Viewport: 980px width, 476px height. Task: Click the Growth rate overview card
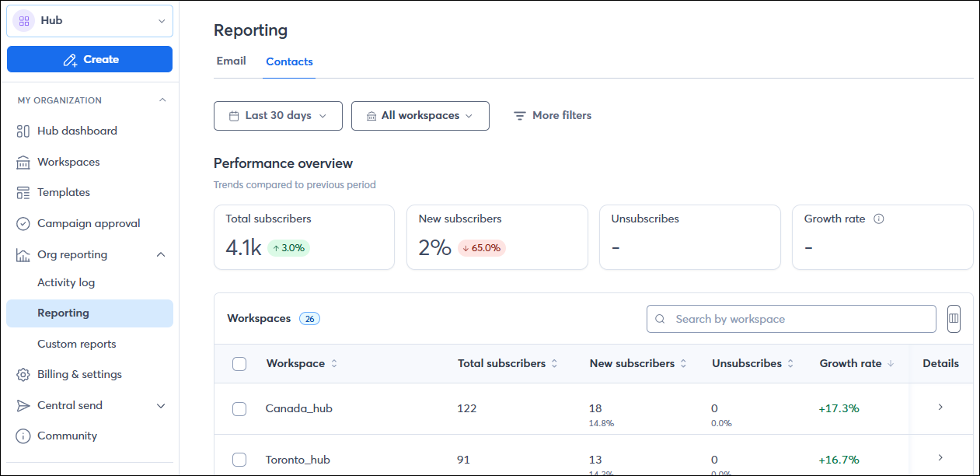[882, 237]
